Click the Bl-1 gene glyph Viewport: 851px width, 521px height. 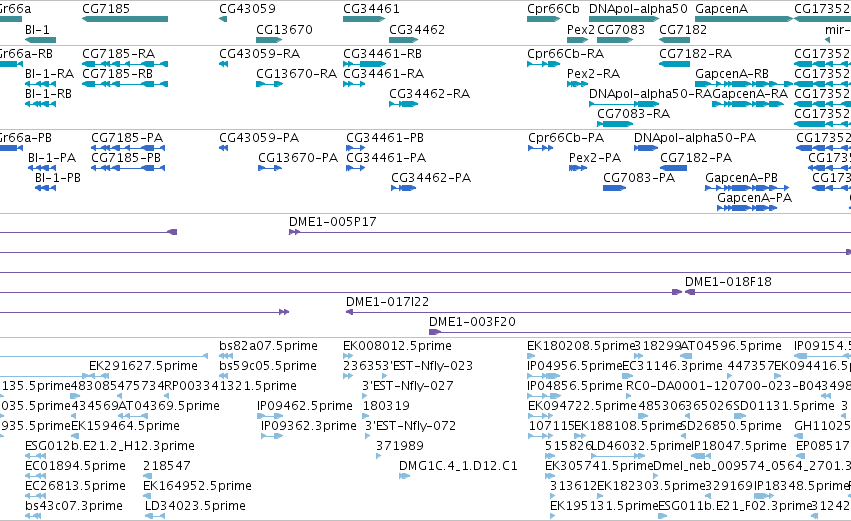41,40
